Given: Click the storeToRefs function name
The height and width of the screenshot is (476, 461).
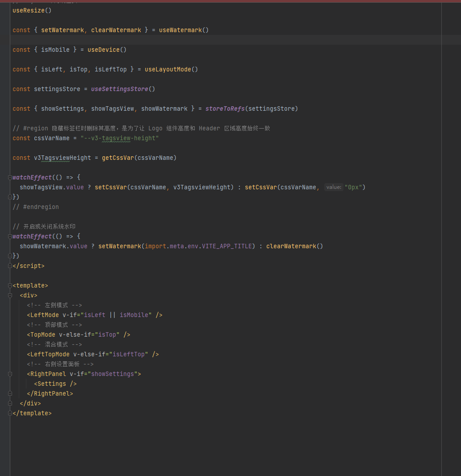Looking at the screenshot, I should 225,109.
